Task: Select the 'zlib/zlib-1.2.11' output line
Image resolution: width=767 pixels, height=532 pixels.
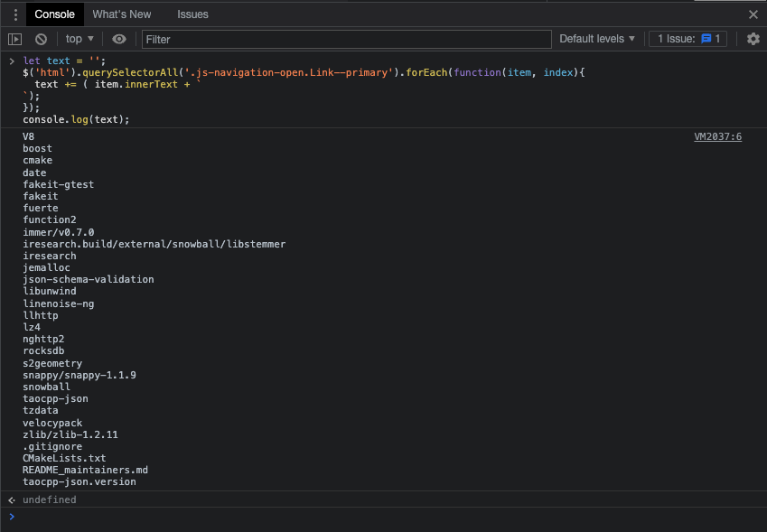Action: (70, 434)
